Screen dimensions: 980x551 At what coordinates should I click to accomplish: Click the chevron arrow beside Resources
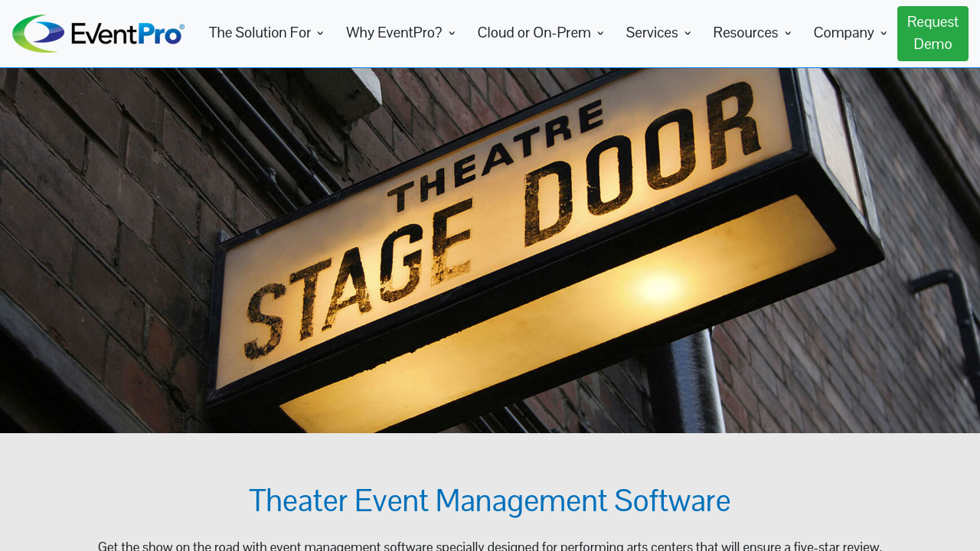click(788, 34)
